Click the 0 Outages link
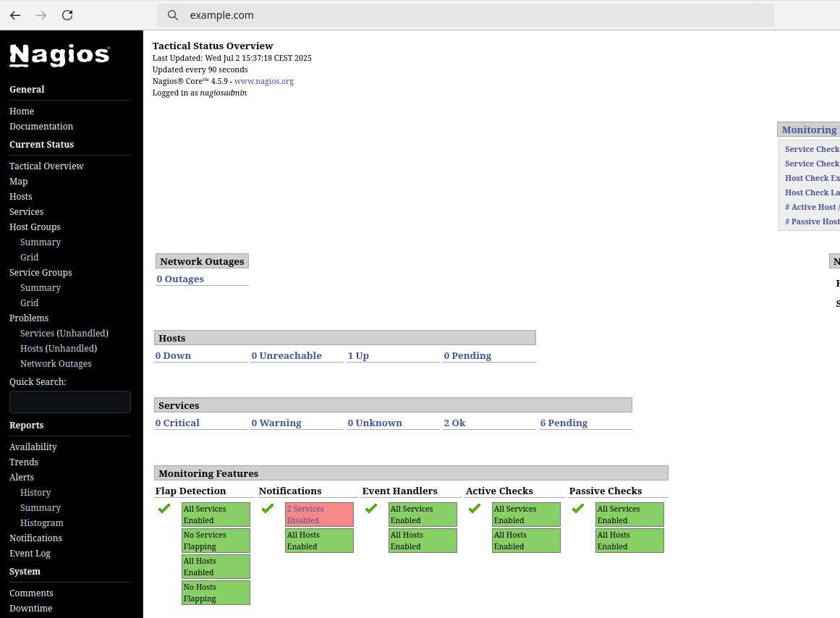This screenshot has height=618, width=840. tap(180, 279)
